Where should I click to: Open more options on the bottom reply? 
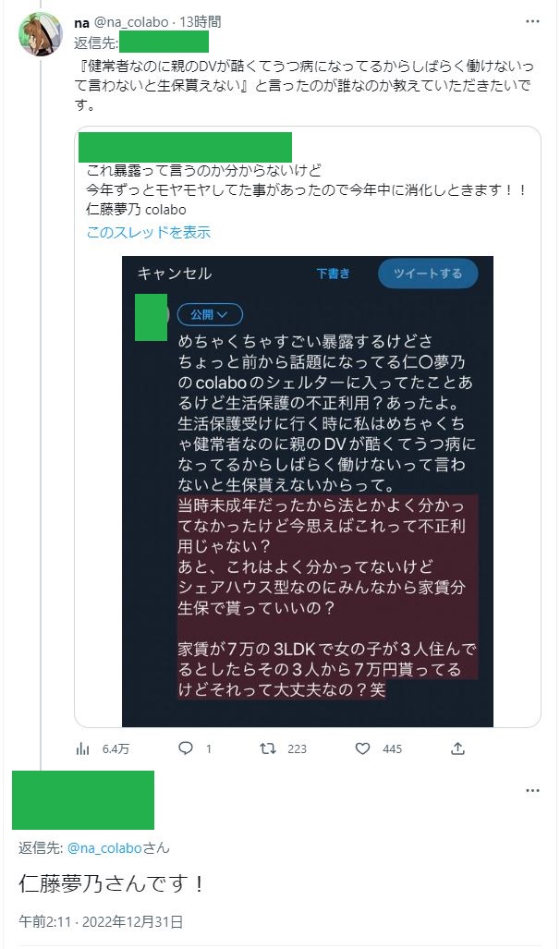tap(532, 791)
